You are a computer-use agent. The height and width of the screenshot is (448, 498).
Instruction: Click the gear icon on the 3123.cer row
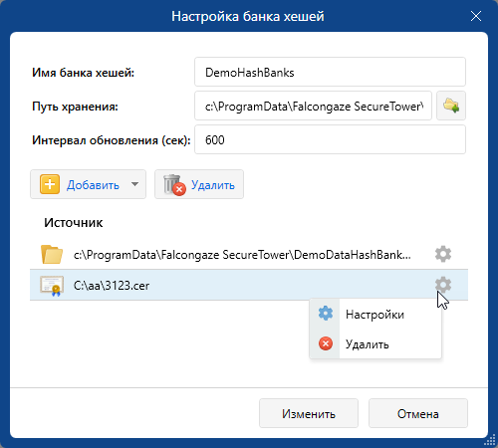[443, 285]
